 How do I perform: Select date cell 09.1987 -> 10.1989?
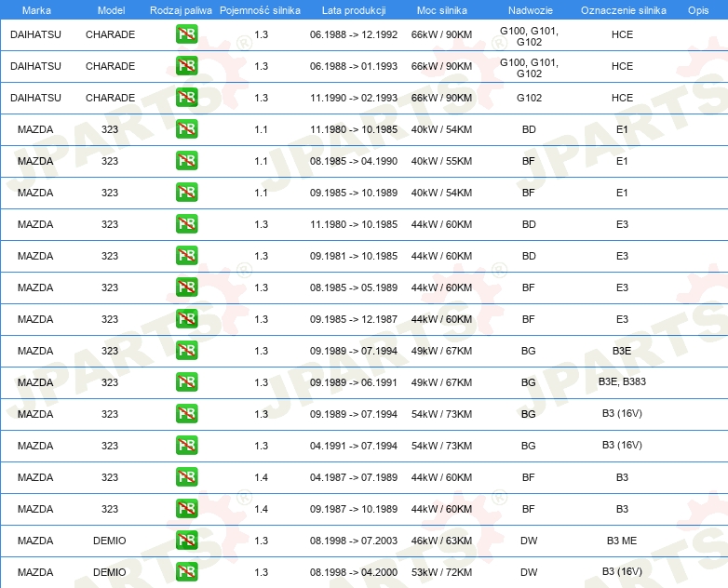(354, 509)
